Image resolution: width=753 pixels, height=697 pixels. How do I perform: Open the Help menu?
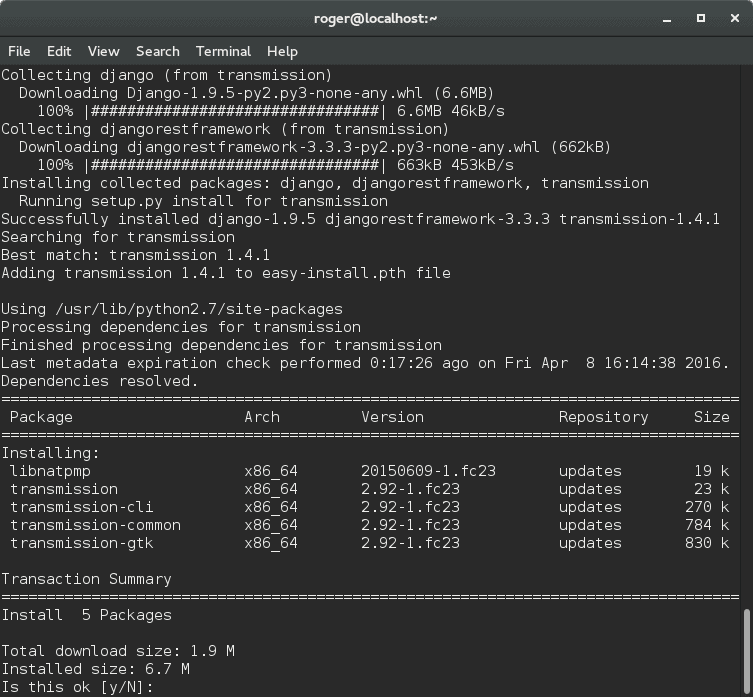(x=282, y=51)
